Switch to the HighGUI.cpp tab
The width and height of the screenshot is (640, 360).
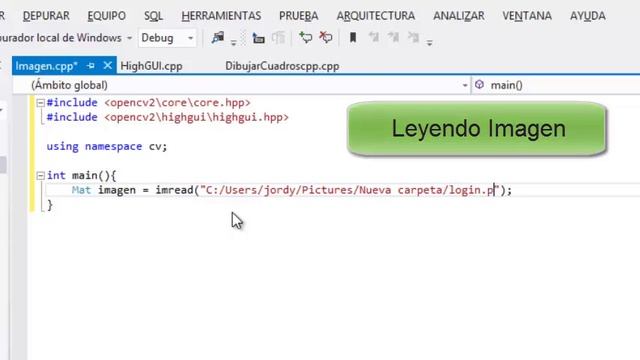[151, 66]
